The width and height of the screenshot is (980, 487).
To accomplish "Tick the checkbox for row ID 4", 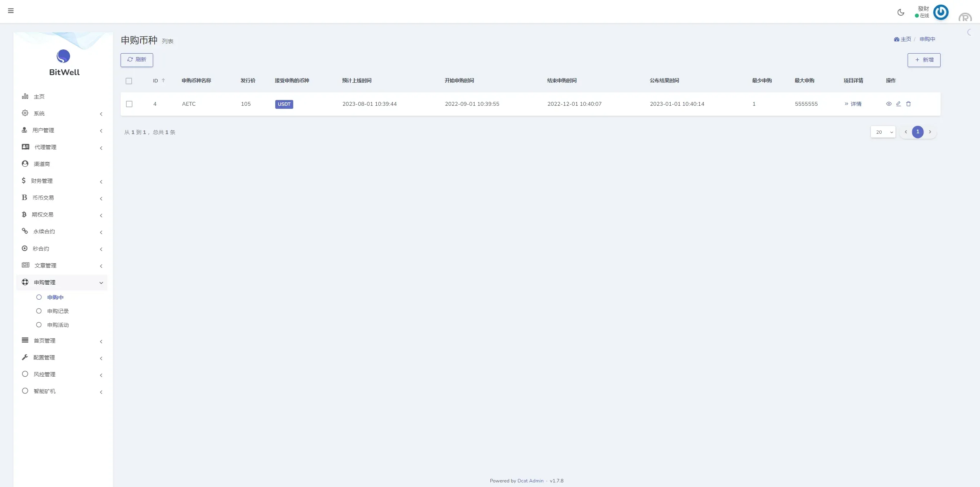I will click(129, 104).
